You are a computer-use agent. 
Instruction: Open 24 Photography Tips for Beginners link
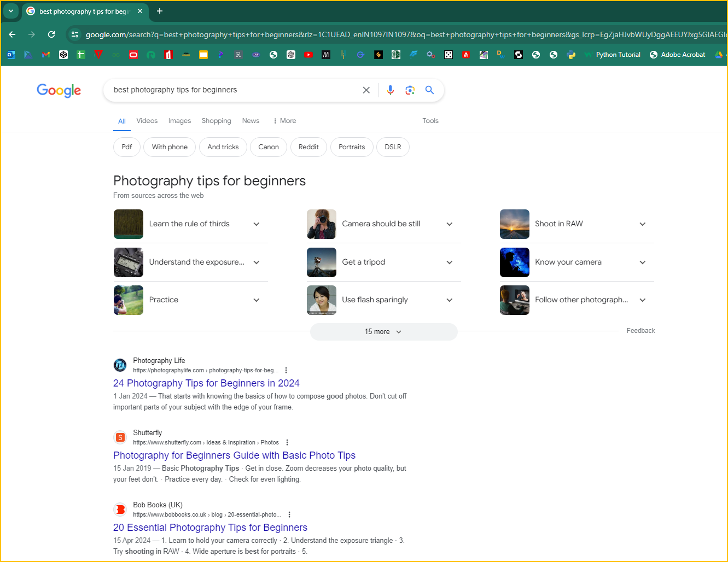pos(206,383)
